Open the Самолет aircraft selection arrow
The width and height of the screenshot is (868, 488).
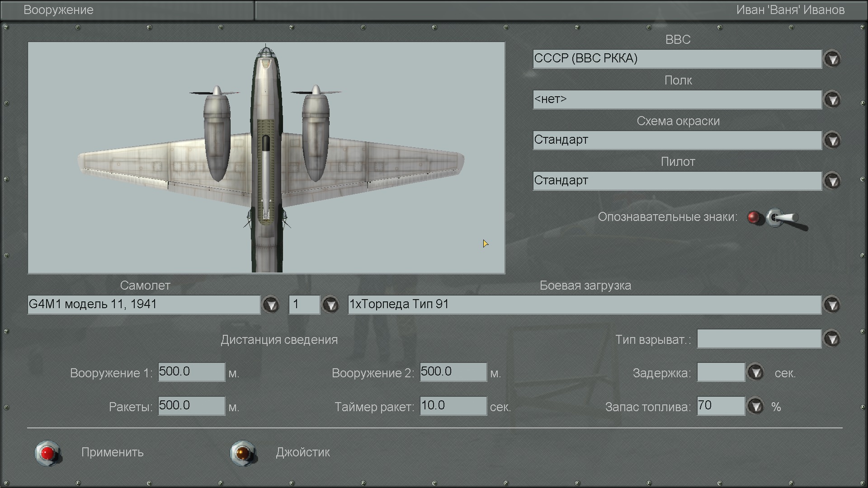coord(271,305)
